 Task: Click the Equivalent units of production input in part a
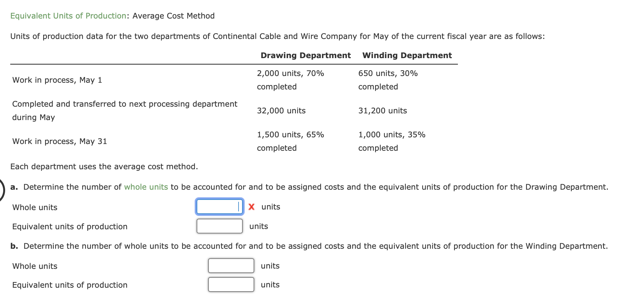(x=219, y=226)
